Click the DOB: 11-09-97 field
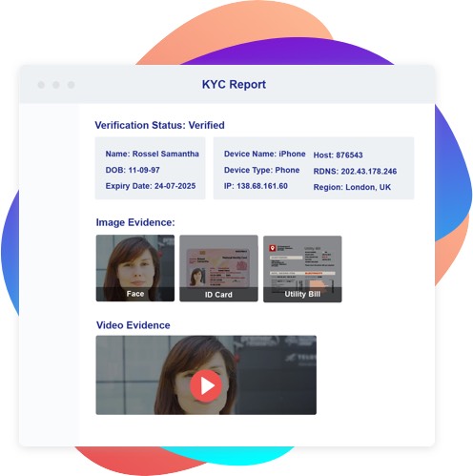Viewport: 473px width, 476px height. pyautogui.click(x=133, y=170)
